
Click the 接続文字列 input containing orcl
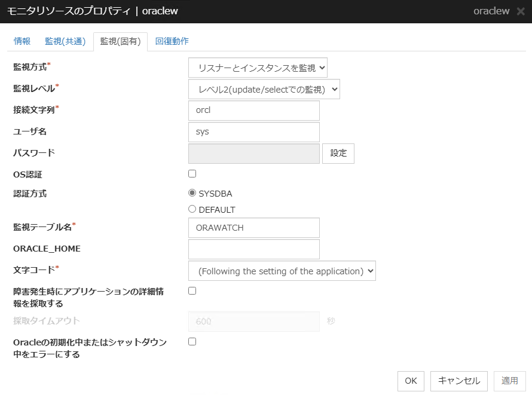[253, 111]
